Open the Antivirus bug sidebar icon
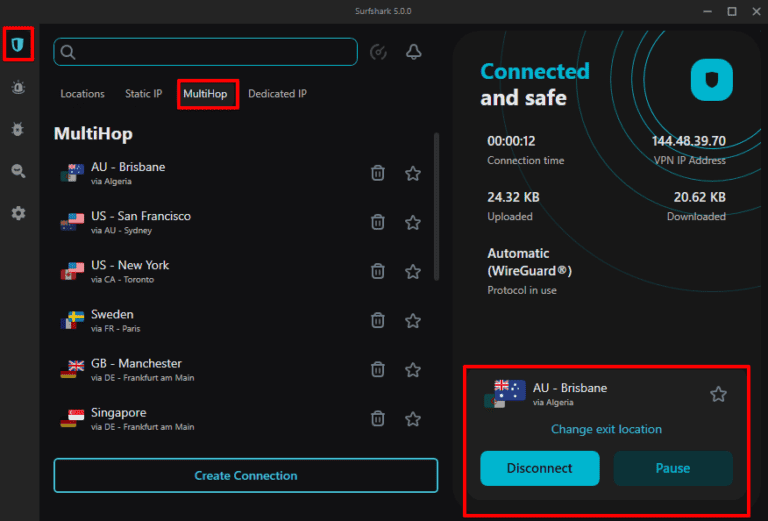768x521 pixels. [18, 129]
